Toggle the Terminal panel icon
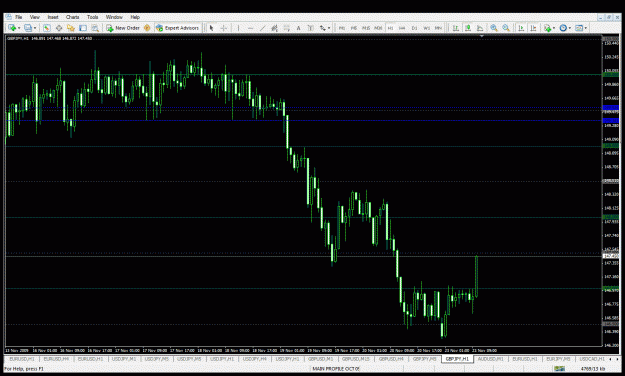625x376 pixels. click(83, 28)
